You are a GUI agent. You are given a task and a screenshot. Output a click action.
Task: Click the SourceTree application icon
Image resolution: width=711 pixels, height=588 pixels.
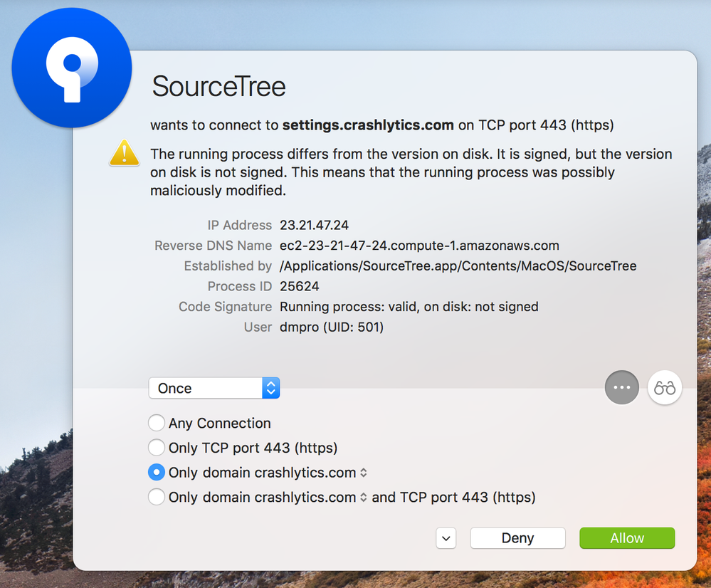(71, 68)
